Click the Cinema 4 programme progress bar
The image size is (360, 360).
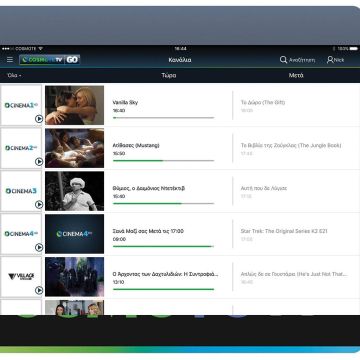click(163, 246)
